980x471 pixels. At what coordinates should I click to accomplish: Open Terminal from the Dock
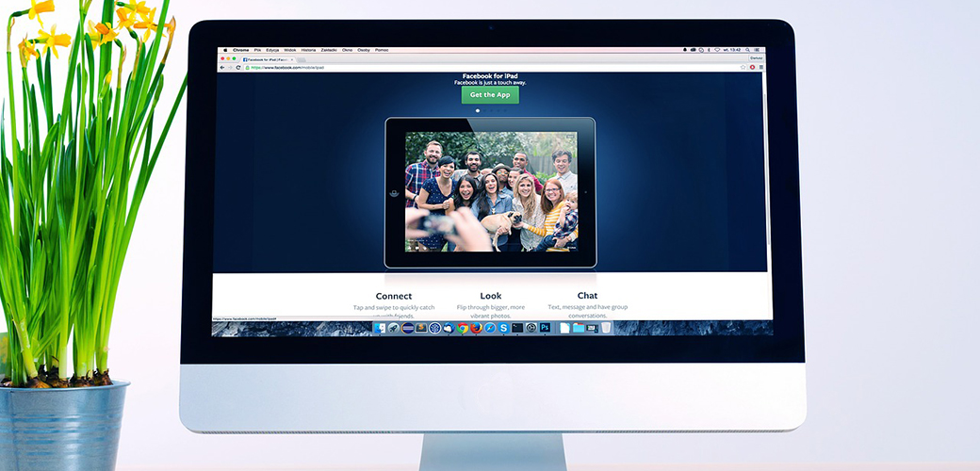517,328
